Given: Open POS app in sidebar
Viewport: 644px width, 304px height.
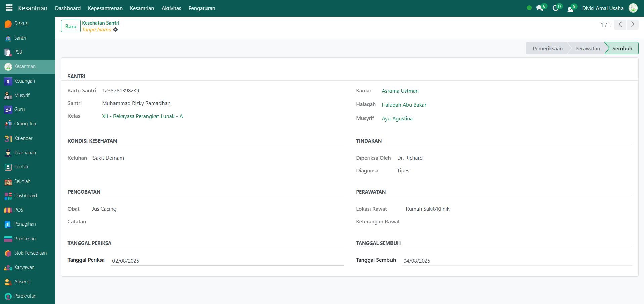Looking at the screenshot, I should [18, 210].
